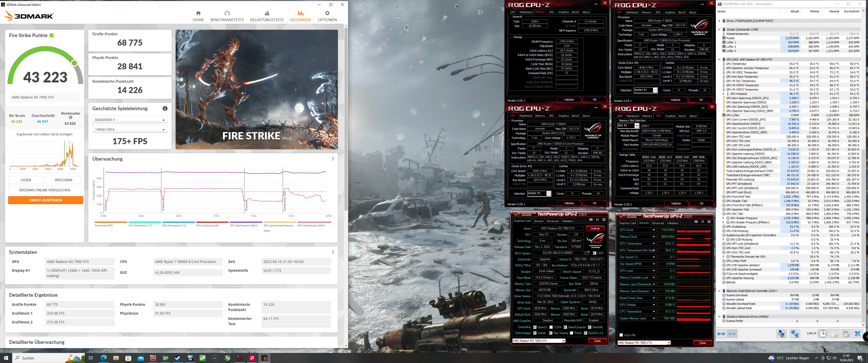Open the weather widget showing Leichter Regen
The height and width of the screenshot is (363, 868).
click(x=788, y=358)
